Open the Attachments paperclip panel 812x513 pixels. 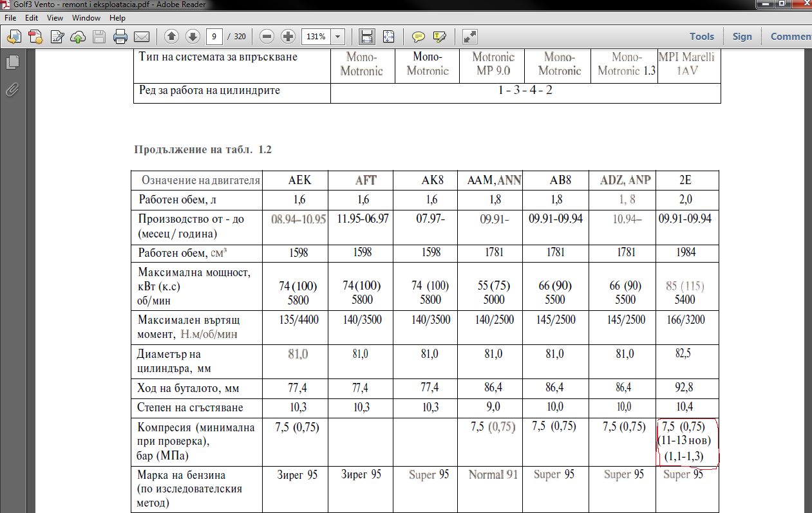[x=12, y=89]
